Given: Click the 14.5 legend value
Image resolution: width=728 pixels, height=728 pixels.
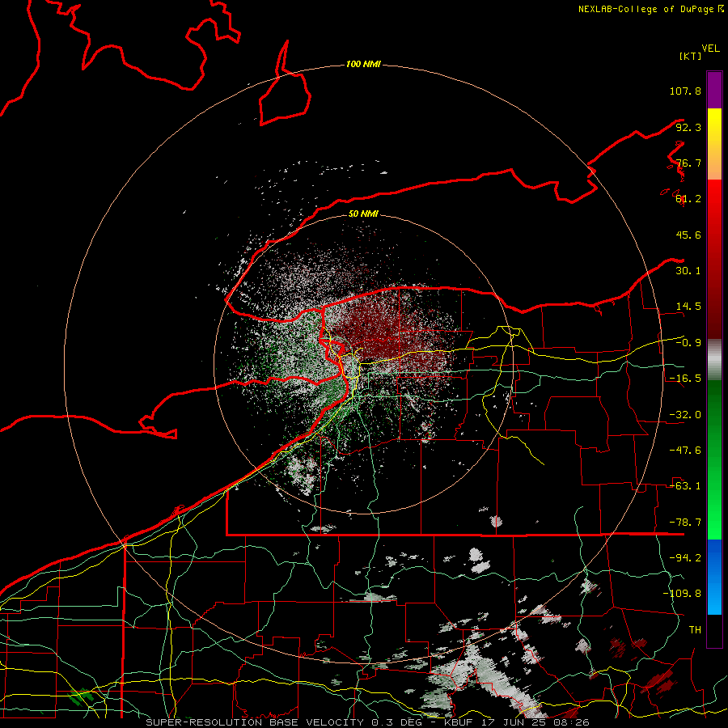Looking at the screenshot, I should 688,307.
